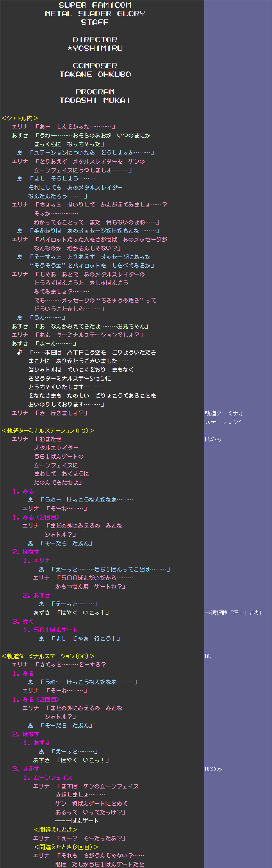The image size is (272, 868).
Task: Click the line "とうろくばんごうと きしゅばんごう"
Action: click(81, 283)
